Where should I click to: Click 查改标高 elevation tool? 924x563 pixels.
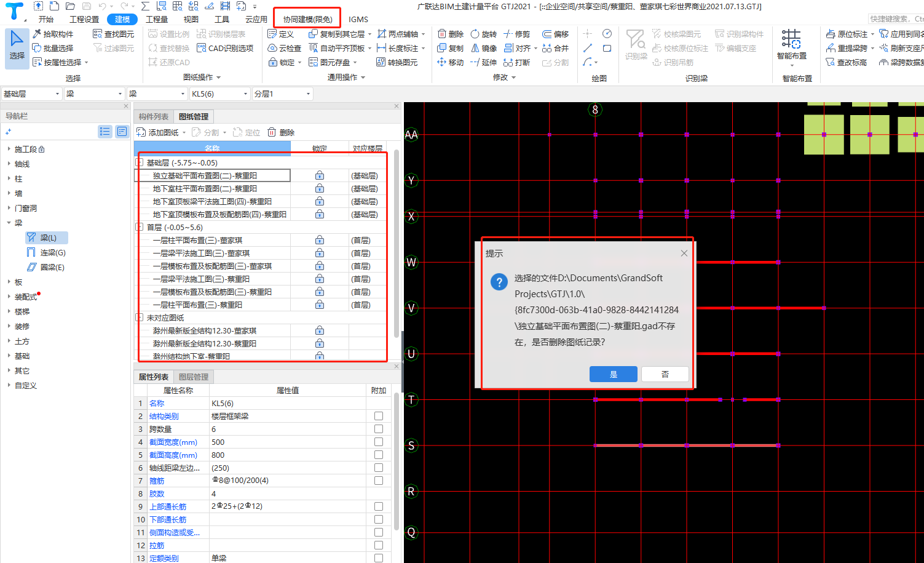[x=847, y=62]
